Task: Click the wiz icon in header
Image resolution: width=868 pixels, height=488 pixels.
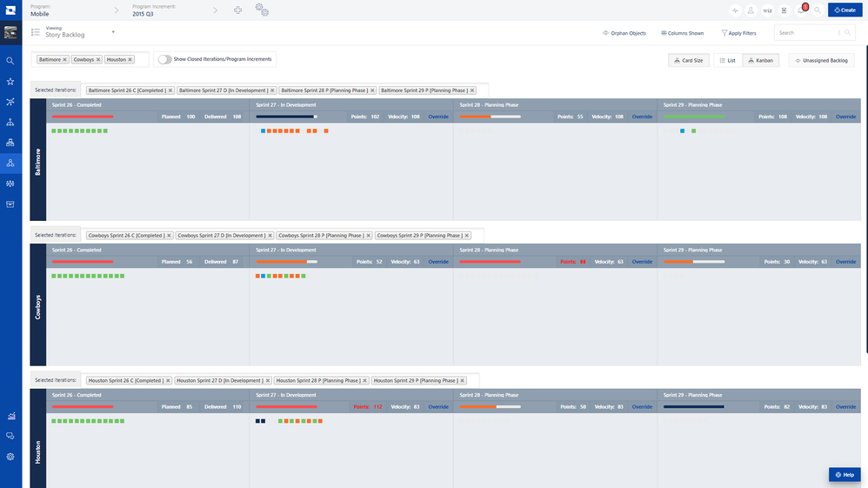Action: point(767,10)
